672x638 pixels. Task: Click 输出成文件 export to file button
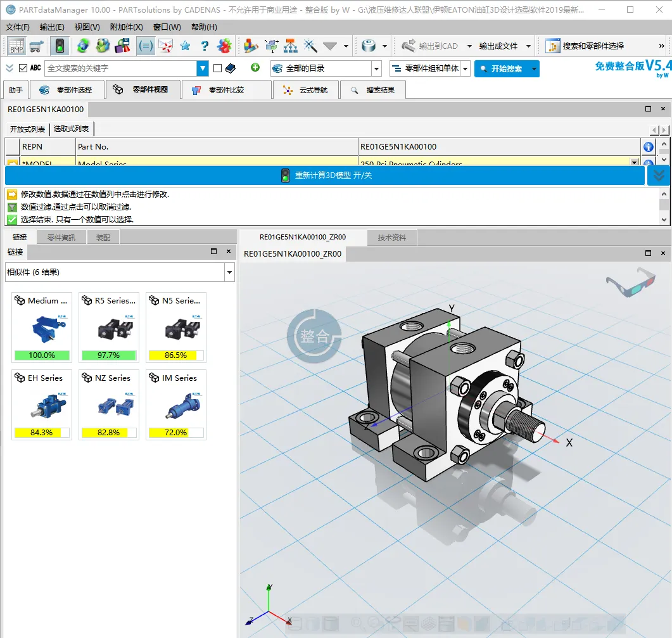pos(498,46)
